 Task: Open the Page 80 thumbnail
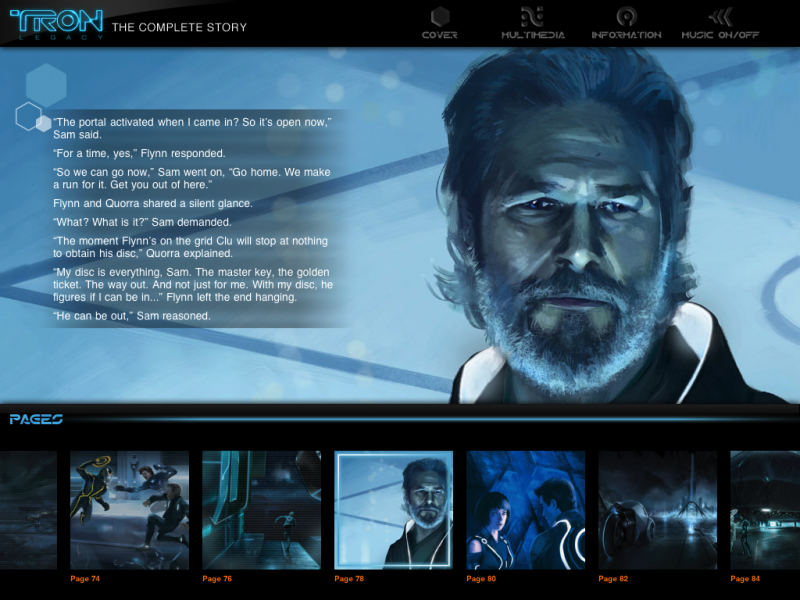(526, 510)
